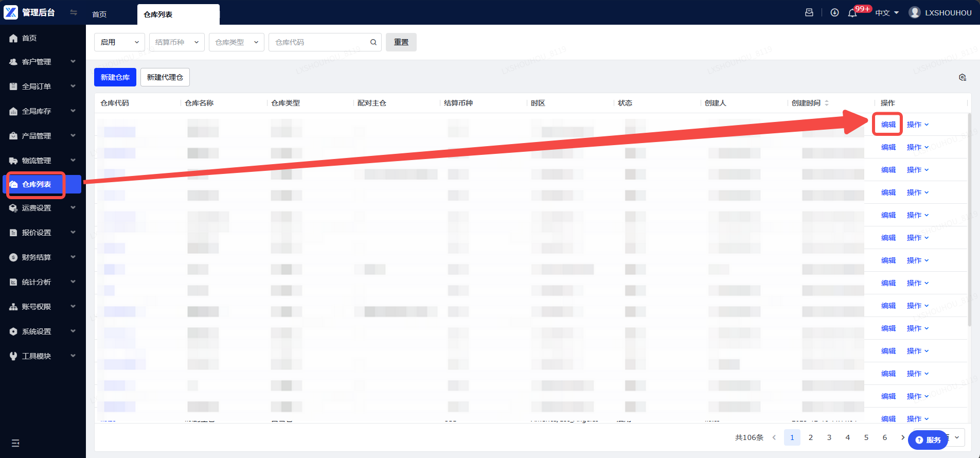
Task: Click the 仓库代码 column header
Action: click(115, 103)
